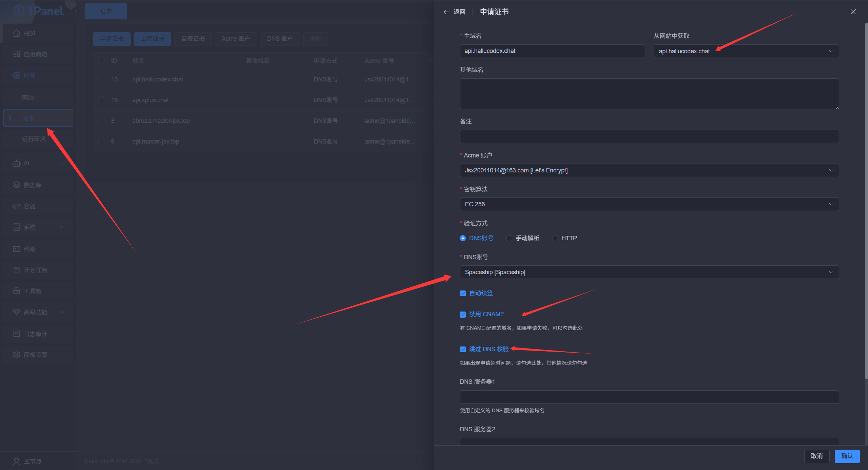Open 计划任务 via its calendar icon

click(x=16, y=270)
